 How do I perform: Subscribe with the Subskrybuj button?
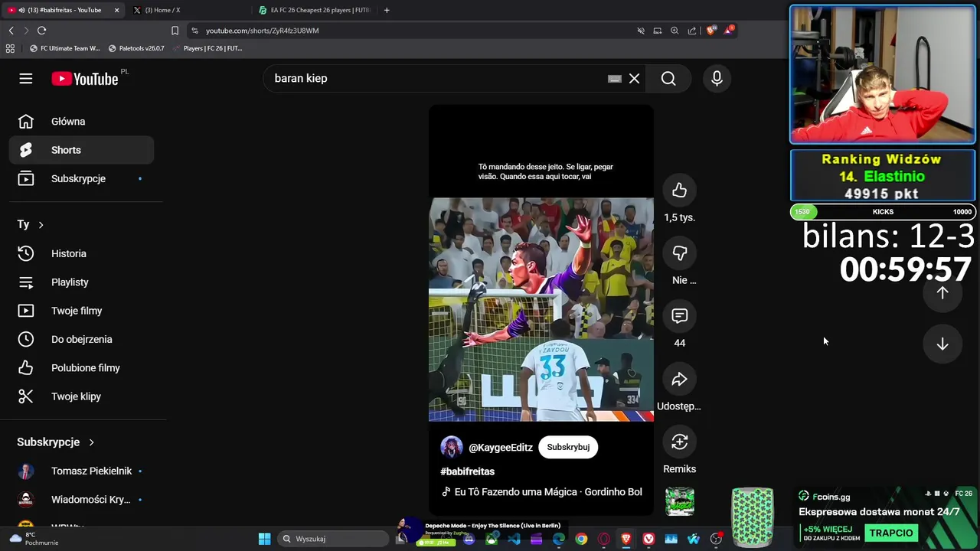(568, 447)
